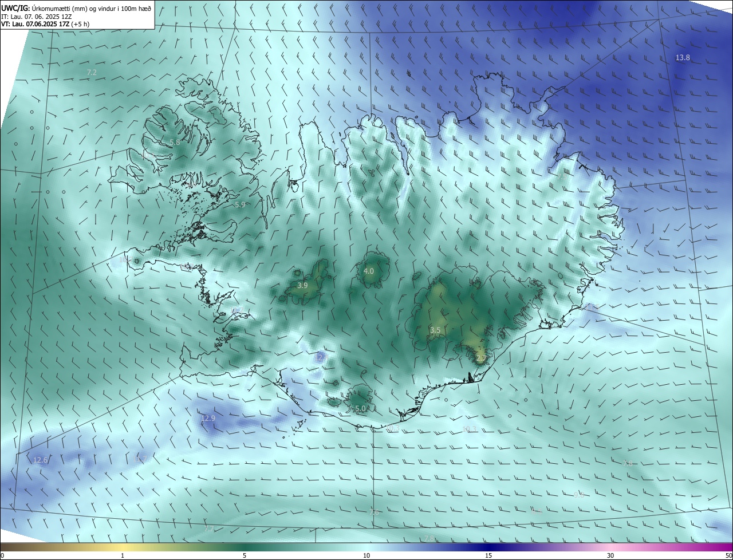
Task: Click the 5.8 value in the Westfjords
Action: (x=175, y=142)
